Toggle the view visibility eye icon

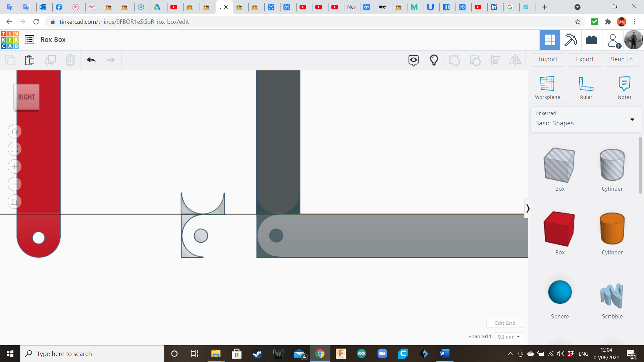click(x=414, y=60)
